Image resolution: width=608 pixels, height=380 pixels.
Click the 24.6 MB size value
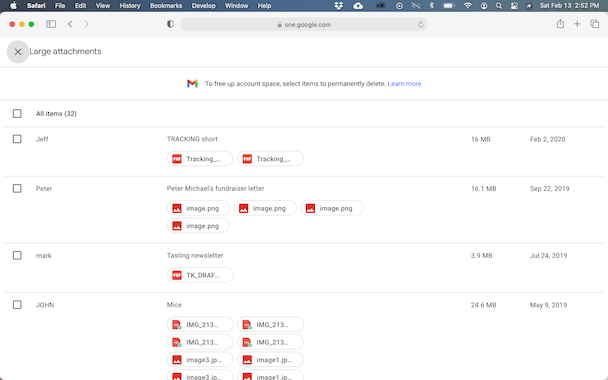click(484, 305)
